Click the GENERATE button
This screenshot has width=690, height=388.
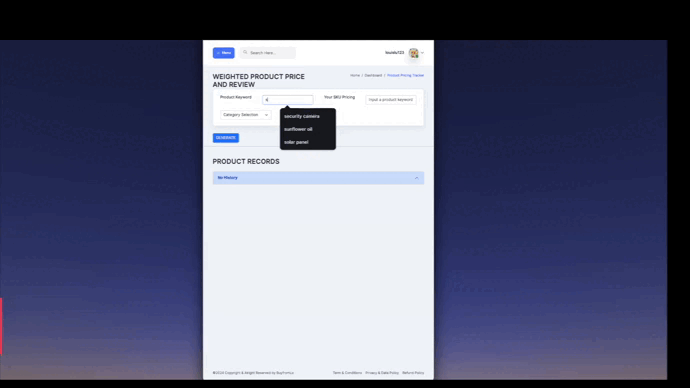(x=226, y=138)
